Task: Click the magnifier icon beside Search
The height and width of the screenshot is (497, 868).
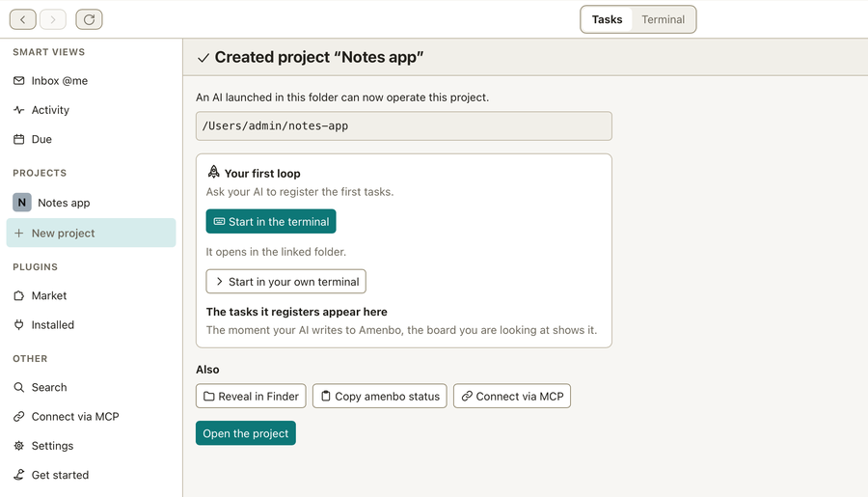Action: coord(19,387)
